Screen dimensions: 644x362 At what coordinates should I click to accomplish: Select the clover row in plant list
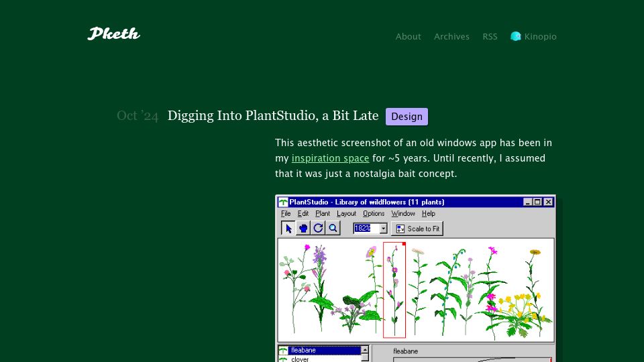320,359
